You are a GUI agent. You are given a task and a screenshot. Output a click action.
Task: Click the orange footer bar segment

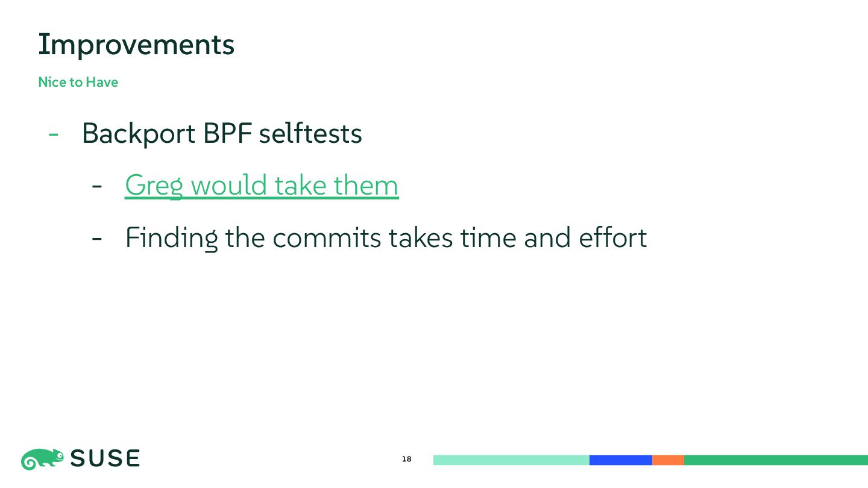(x=668, y=460)
